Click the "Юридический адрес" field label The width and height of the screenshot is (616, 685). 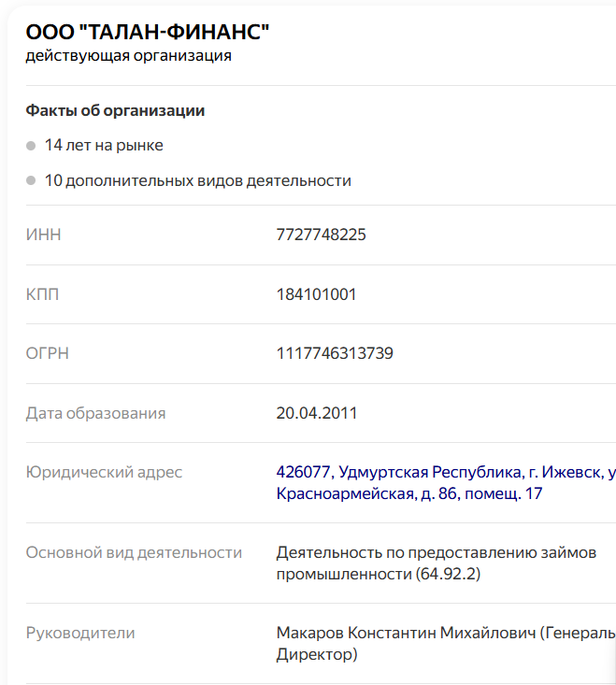[x=104, y=472]
